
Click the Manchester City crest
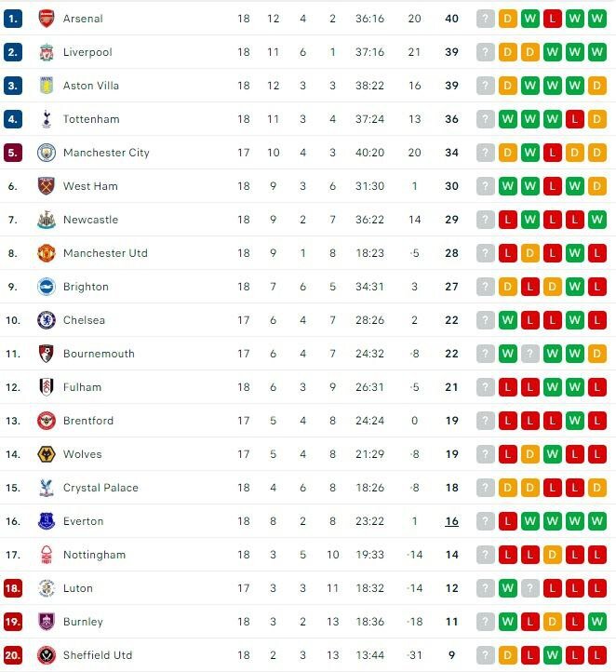[47, 153]
